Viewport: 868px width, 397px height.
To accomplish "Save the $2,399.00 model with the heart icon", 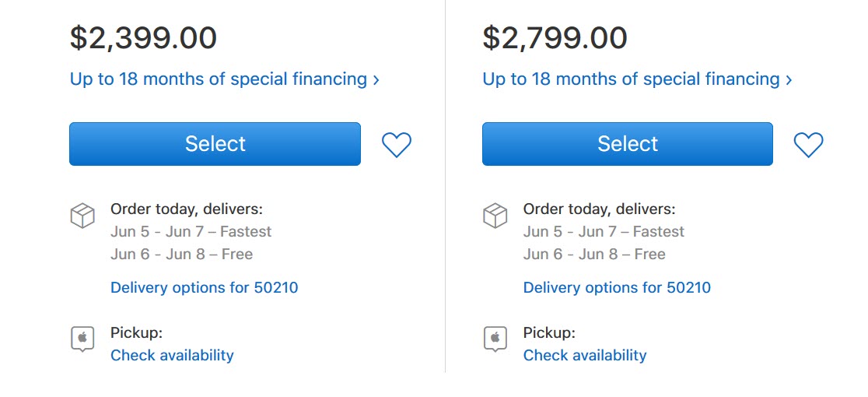I will [x=397, y=145].
